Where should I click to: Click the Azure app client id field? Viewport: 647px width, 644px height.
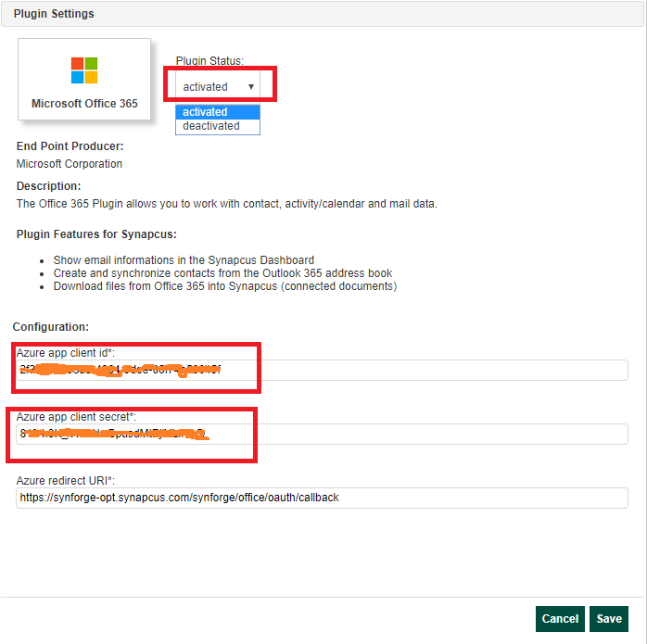pyautogui.click(x=322, y=370)
